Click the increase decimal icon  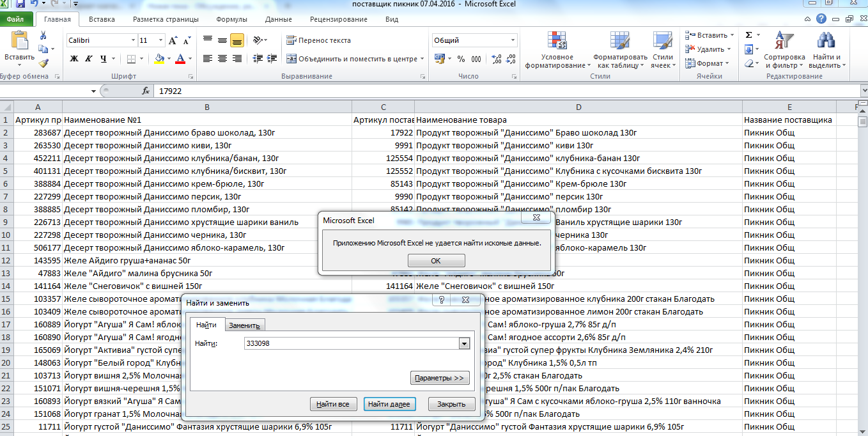click(495, 59)
